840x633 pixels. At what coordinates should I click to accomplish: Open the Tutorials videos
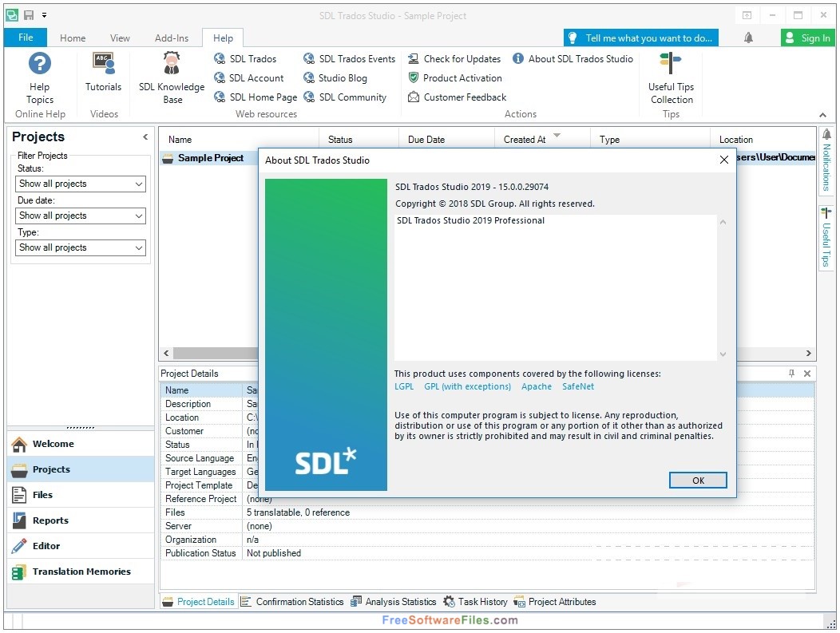click(103, 73)
